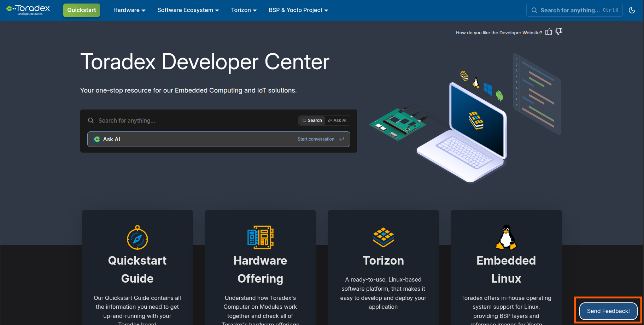Click the Quickstart Guide compass icon
The height and width of the screenshot is (325, 644).
(137, 238)
